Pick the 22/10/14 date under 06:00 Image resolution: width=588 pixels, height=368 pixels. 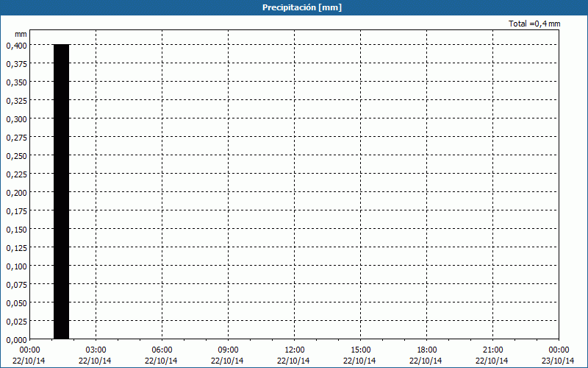[x=161, y=361]
